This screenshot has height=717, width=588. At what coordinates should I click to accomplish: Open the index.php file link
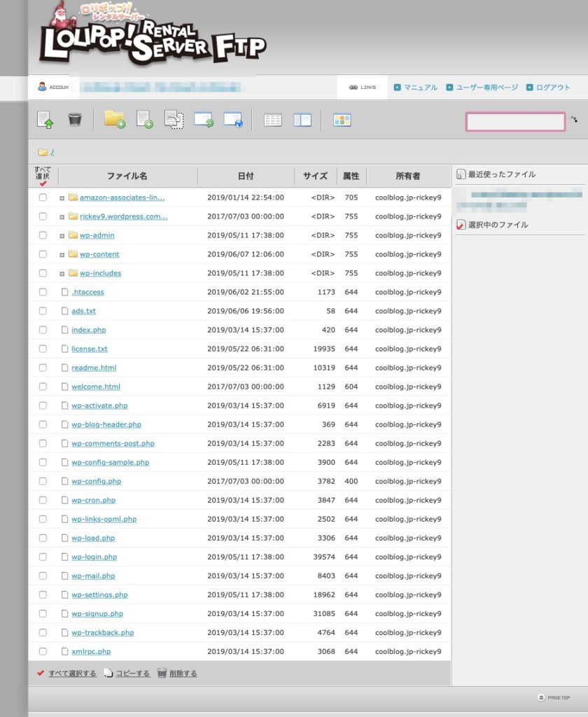[x=89, y=330]
